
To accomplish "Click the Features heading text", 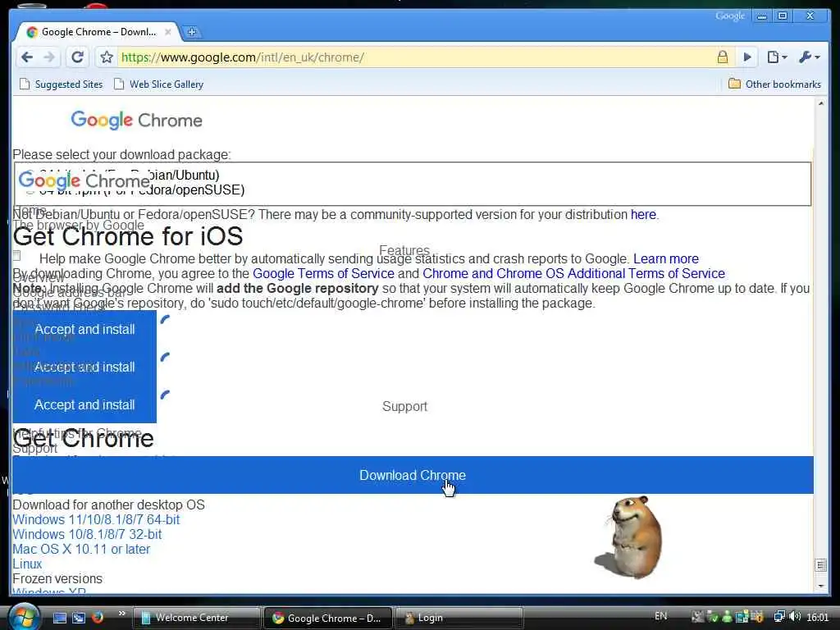I will pyautogui.click(x=404, y=250).
